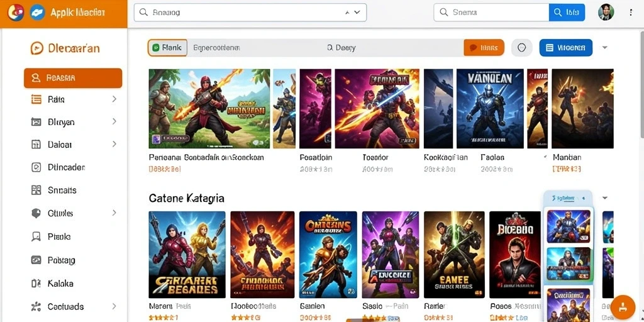
Task: Click the orange Iliiats button
Action: [x=484, y=48]
